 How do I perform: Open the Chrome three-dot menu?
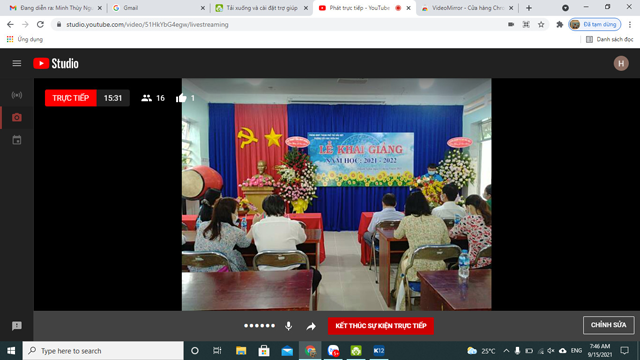click(630, 24)
